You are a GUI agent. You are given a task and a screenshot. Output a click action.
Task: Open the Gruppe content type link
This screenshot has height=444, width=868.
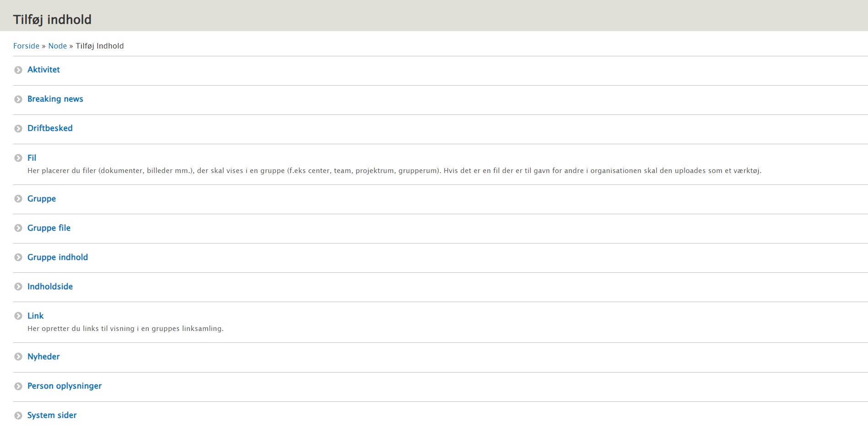[x=42, y=199]
